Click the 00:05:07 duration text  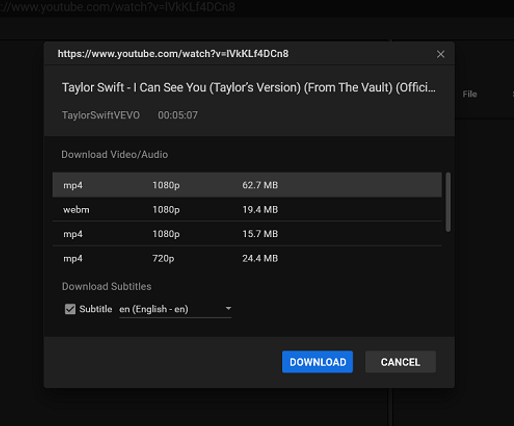[x=178, y=115]
